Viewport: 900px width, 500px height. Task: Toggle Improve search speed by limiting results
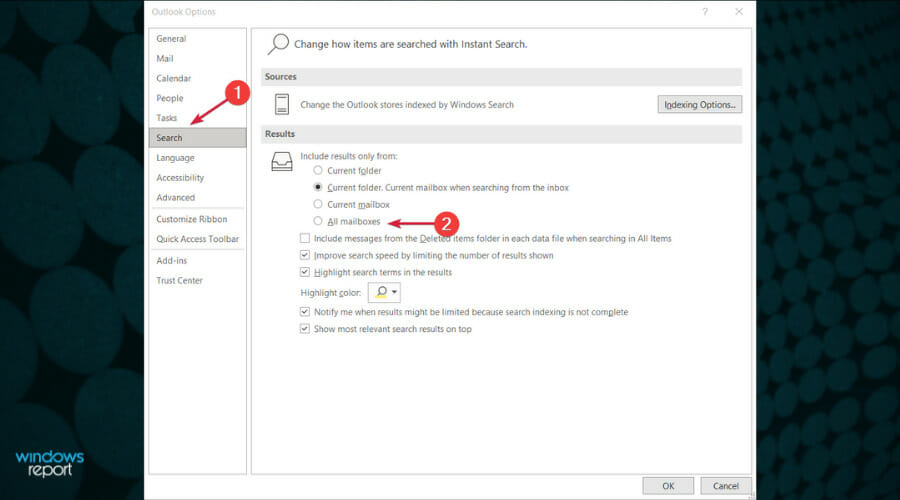305,255
